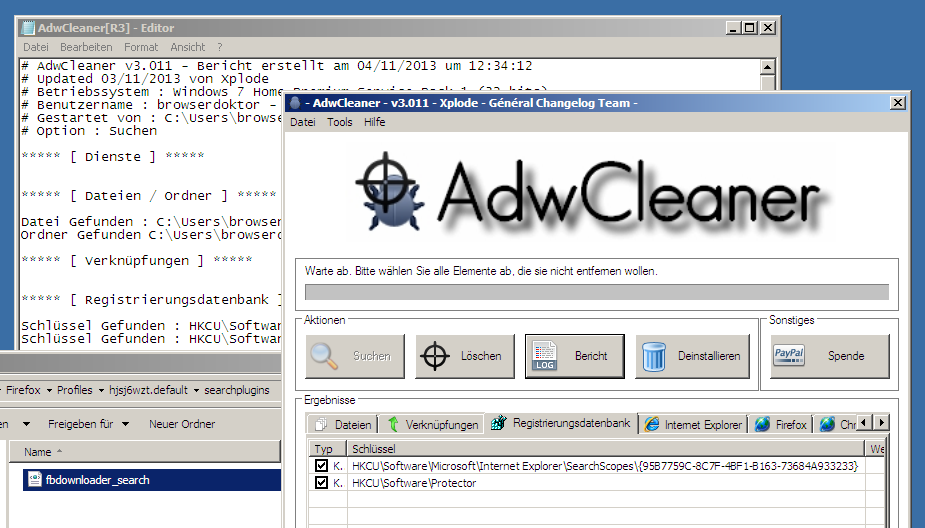
Task: Select HKCU\Software\Protector key text
Action: tap(414, 483)
